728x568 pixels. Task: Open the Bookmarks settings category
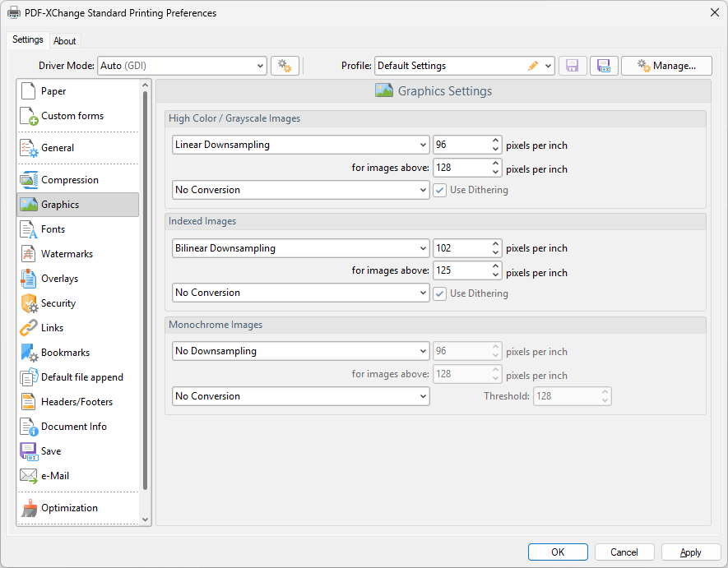coord(66,353)
